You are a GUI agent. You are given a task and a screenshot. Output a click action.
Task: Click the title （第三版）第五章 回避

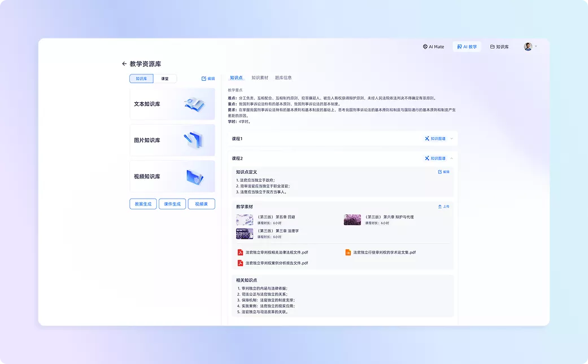tap(276, 217)
